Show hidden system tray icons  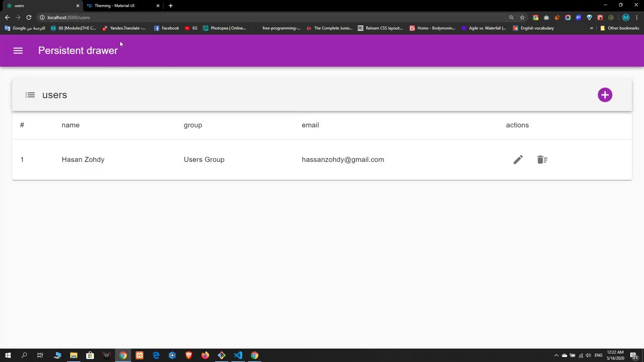pyautogui.click(x=556, y=355)
